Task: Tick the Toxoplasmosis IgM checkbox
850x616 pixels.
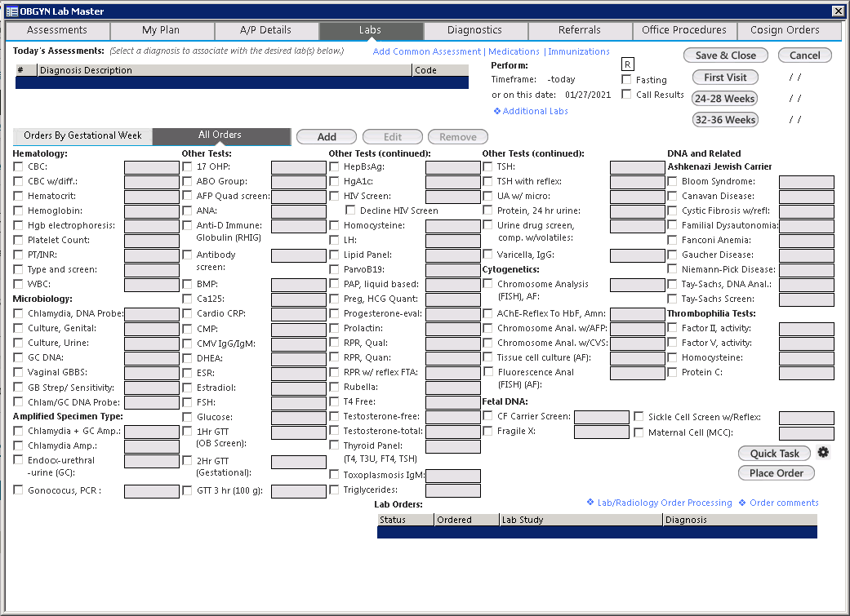Action: [335, 475]
